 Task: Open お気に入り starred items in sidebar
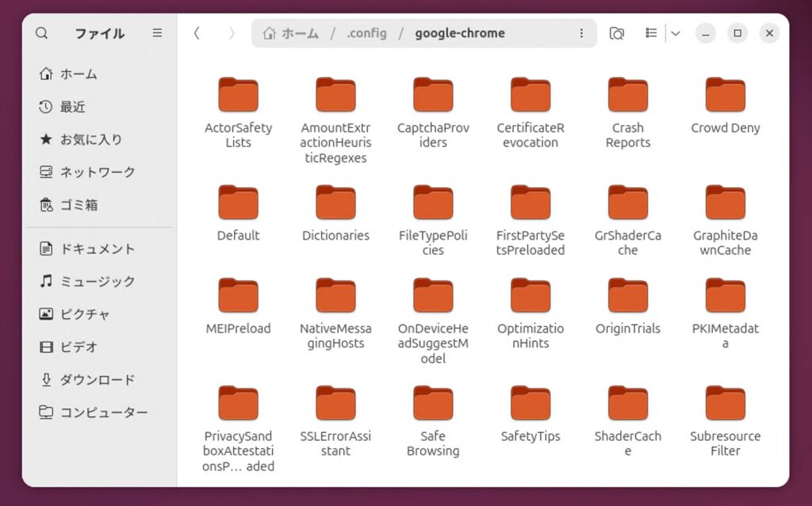[90, 139]
